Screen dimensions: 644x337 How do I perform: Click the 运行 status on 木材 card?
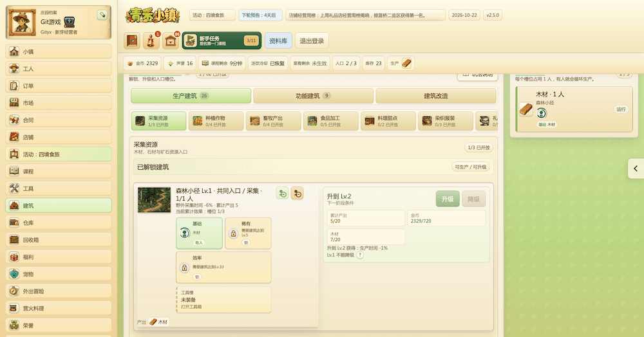pyautogui.click(x=621, y=109)
